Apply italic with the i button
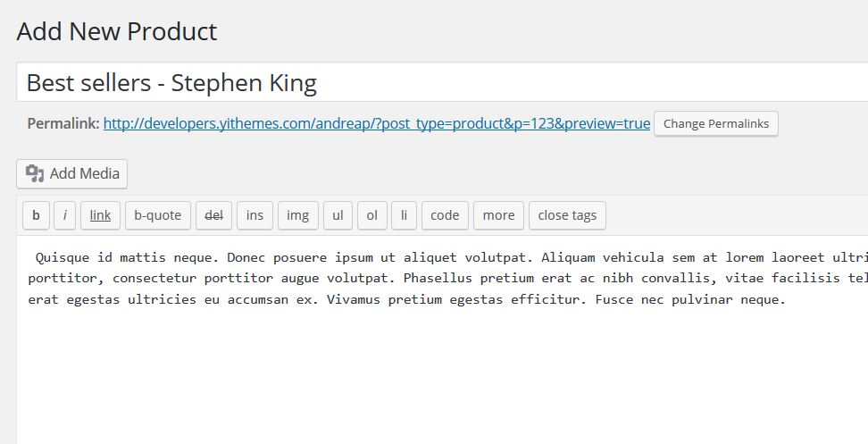 65,215
